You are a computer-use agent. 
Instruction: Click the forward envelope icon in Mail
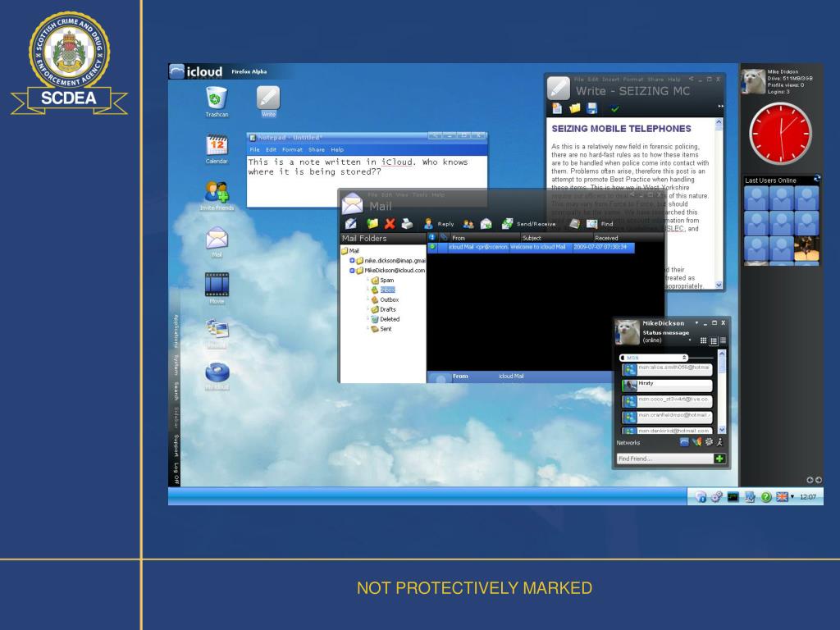point(486,224)
